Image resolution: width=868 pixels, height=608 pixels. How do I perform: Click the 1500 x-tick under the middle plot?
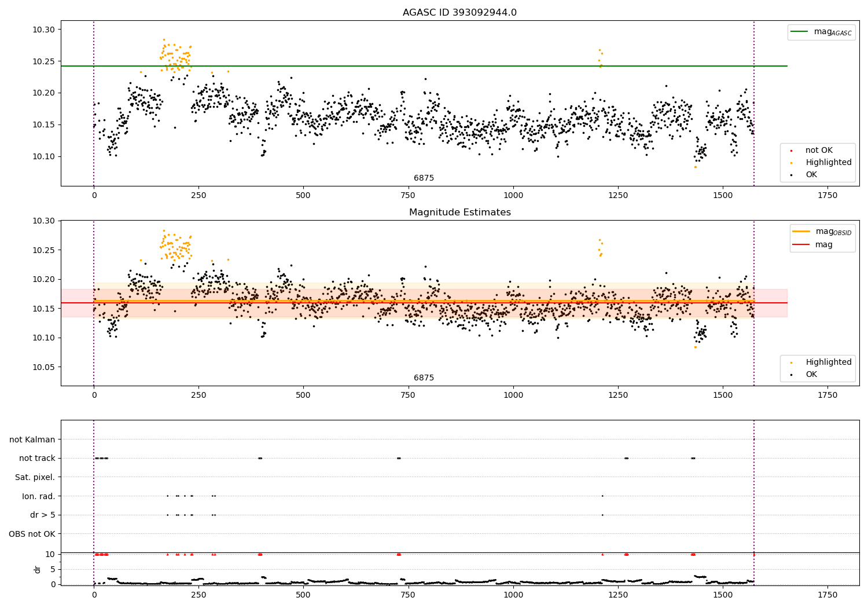[x=723, y=395]
